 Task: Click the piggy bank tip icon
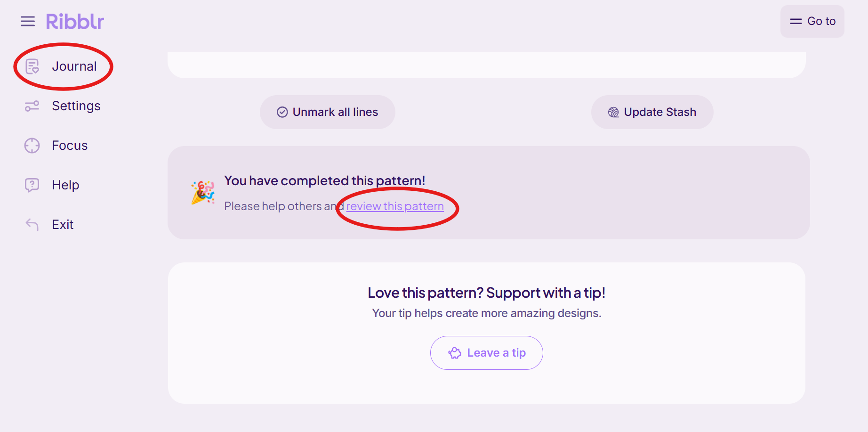[x=455, y=353]
